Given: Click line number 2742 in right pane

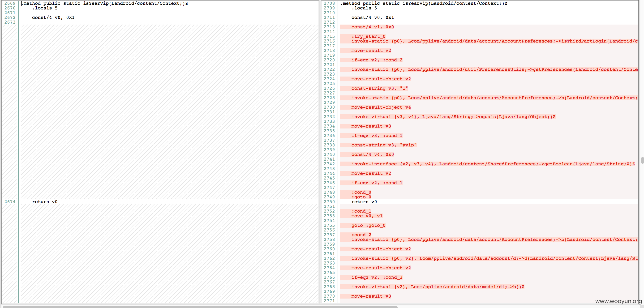Looking at the screenshot, I should (329, 164).
